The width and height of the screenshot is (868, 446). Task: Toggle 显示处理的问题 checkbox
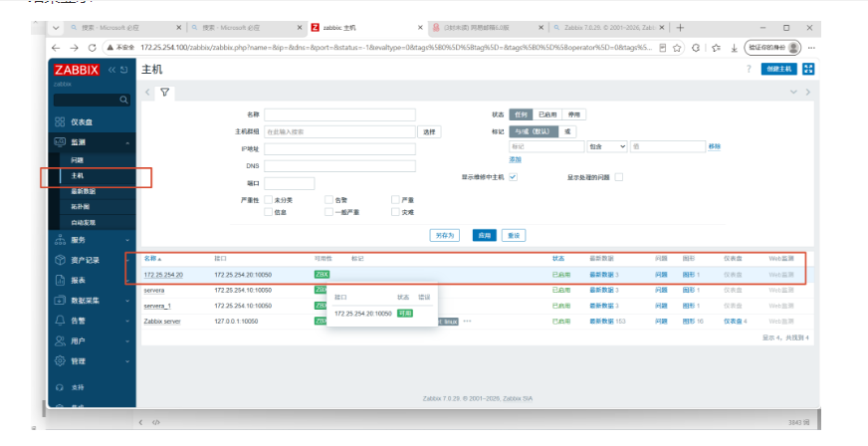619,177
